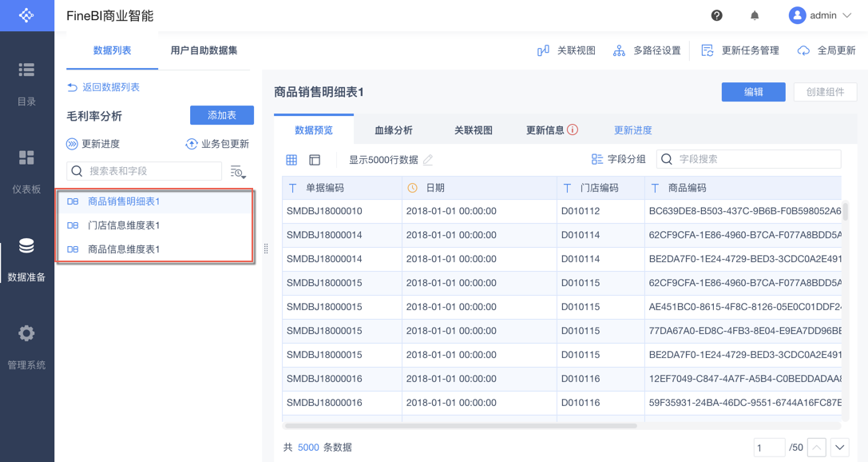The image size is (868, 462).
Task: Select the grid data view icon
Action: point(291,160)
